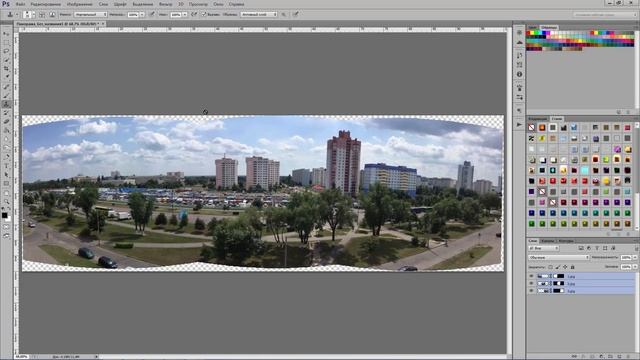
Task: Close the panorama document tab
Action: pos(103,24)
